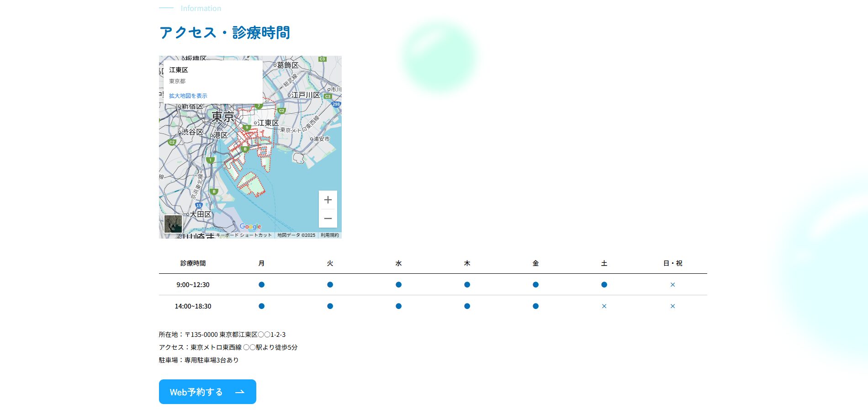Zoom in on the map with the plus button
This screenshot has height=410, width=868.
pos(328,200)
